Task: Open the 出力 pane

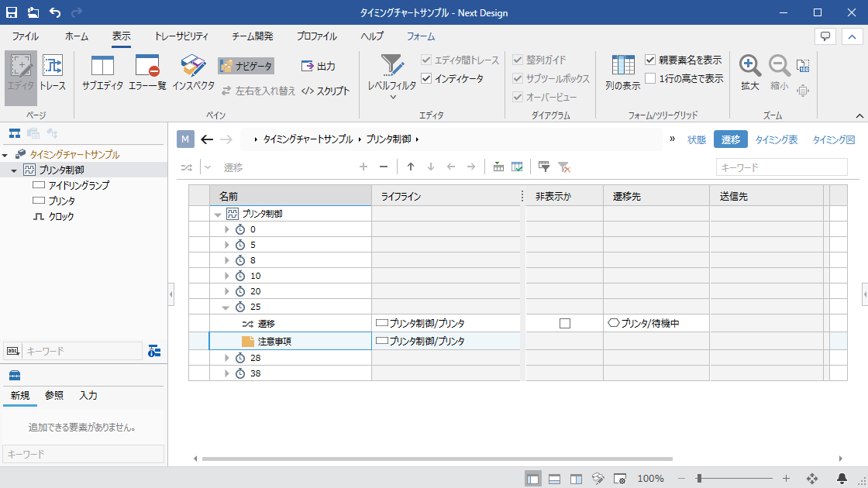Action: tap(319, 67)
